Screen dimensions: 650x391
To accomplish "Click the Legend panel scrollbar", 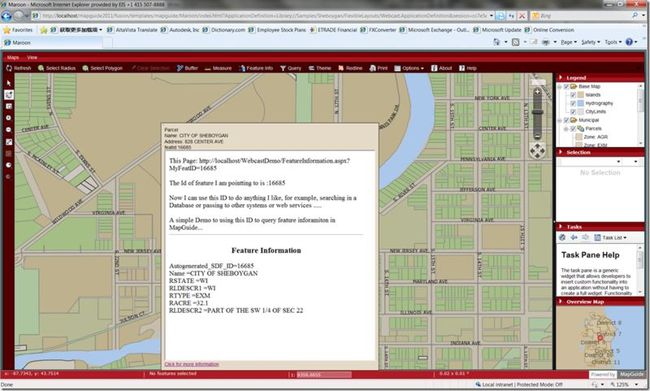I will (x=641, y=114).
